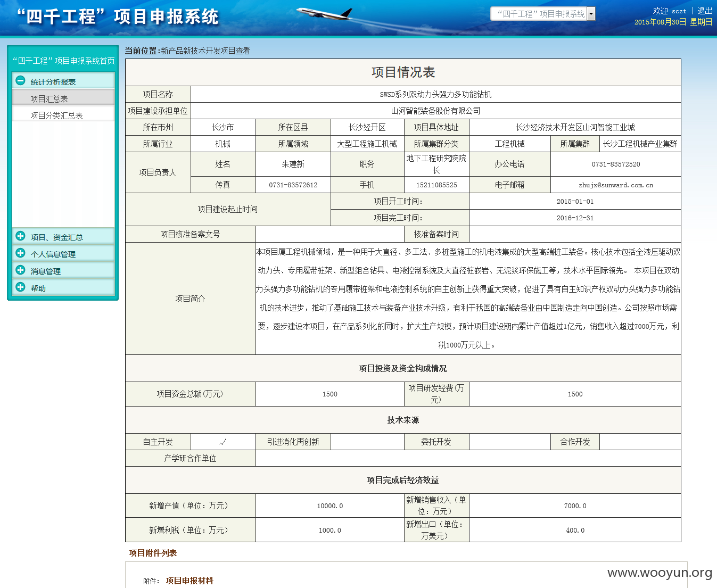Click start date 2015-01-01
This screenshot has height=588, width=717.
(575, 201)
